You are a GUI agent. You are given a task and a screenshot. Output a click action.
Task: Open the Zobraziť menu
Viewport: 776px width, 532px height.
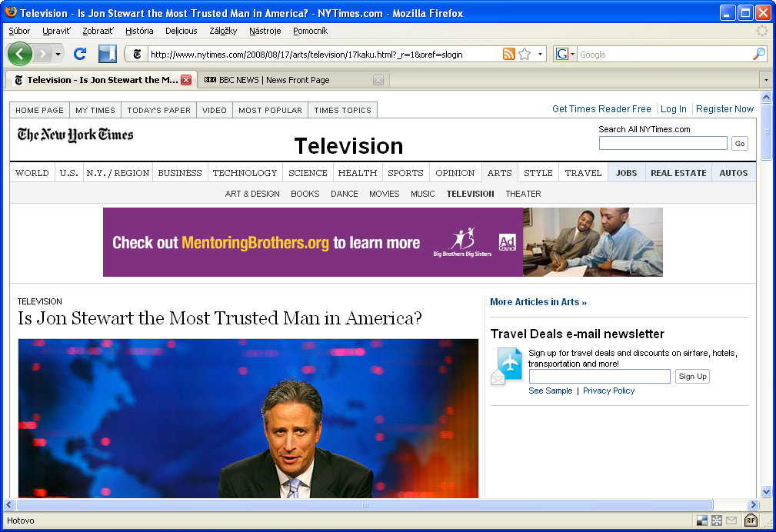pos(98,31)
